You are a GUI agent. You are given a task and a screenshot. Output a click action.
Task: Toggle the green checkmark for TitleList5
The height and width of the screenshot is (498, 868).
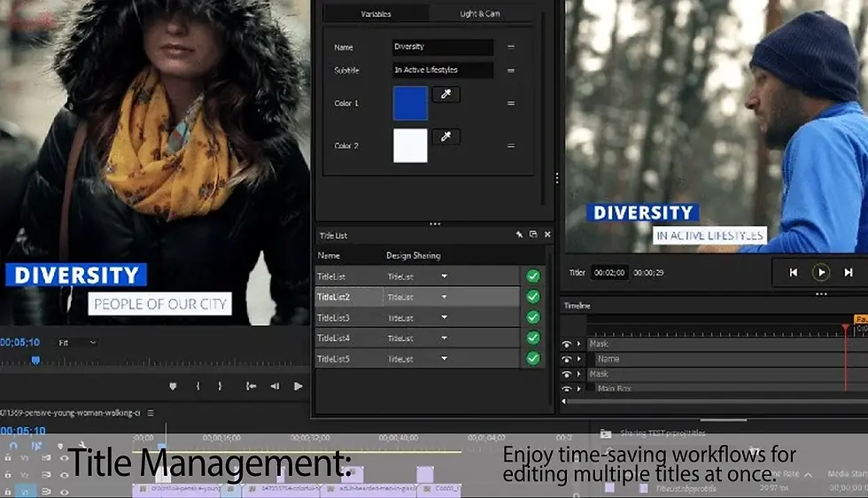[x=533, y=358]
